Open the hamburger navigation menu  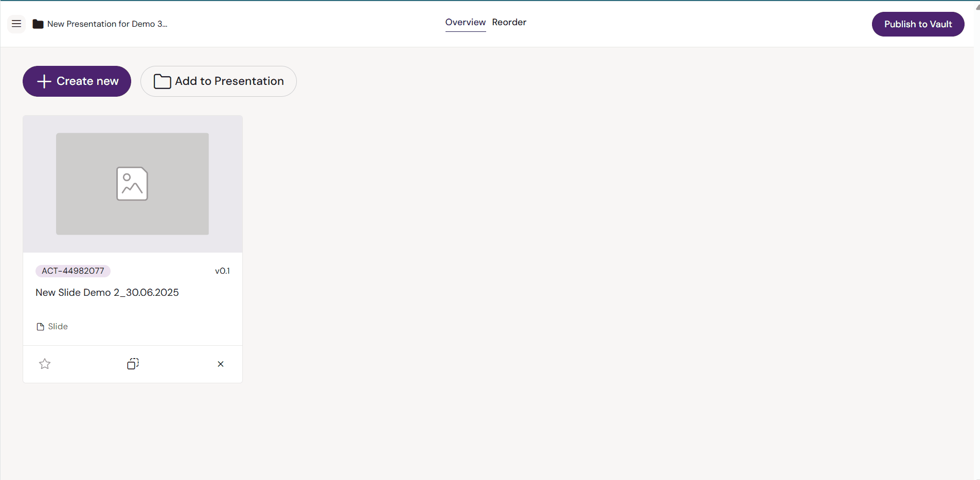(16, 24)
